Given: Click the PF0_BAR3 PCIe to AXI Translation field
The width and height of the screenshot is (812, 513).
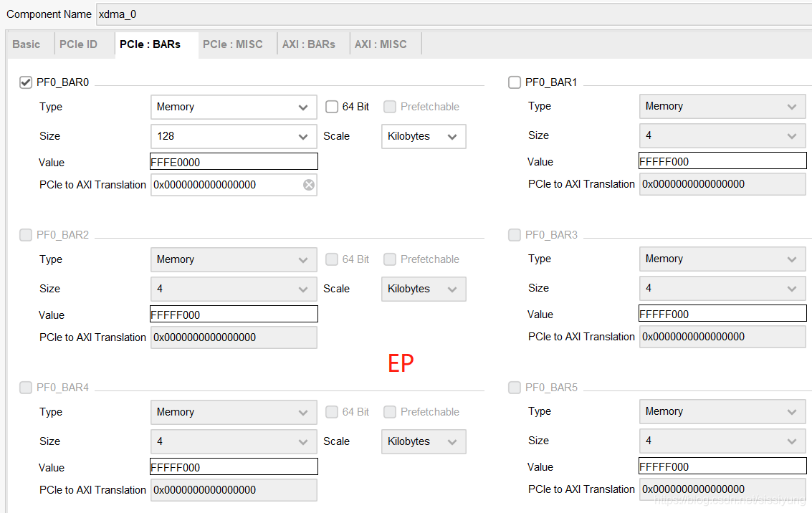Looking at the screenshot, I should tap(722, 337).
